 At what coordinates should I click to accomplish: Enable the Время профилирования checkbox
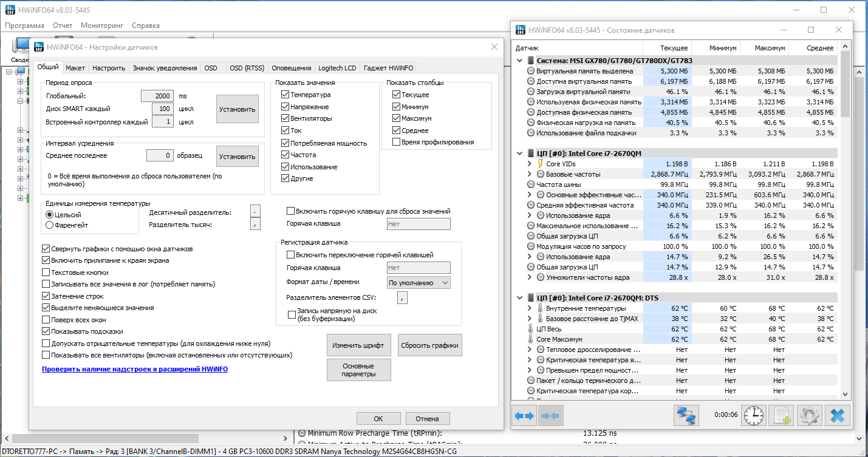(x=397, y=142)
